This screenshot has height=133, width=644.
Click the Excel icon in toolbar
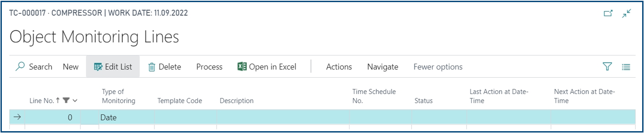tap(242, 66)
